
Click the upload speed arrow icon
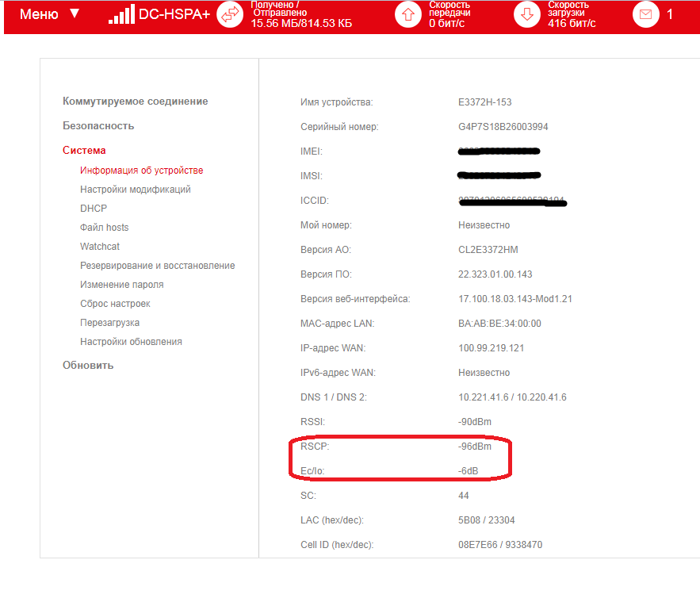coord(408,14)
